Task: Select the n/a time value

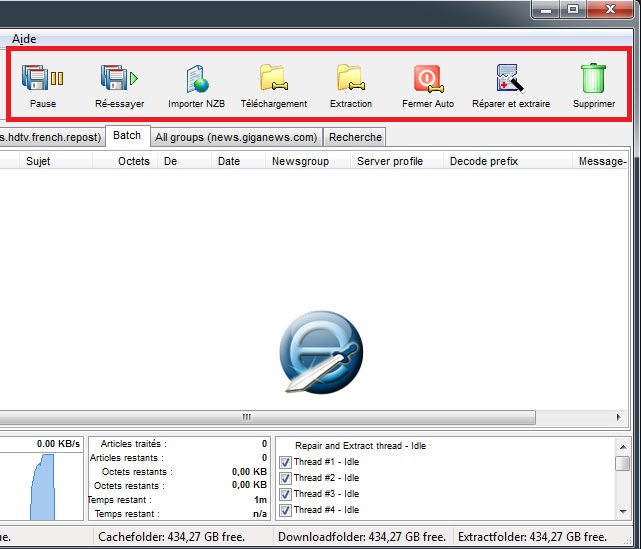Action: click(260, 514)
